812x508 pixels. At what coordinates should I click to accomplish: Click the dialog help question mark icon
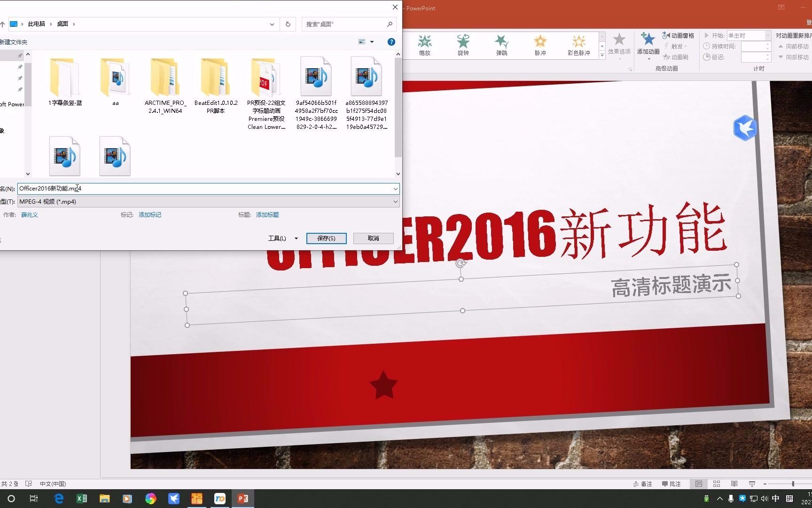[x=391, y=42]
